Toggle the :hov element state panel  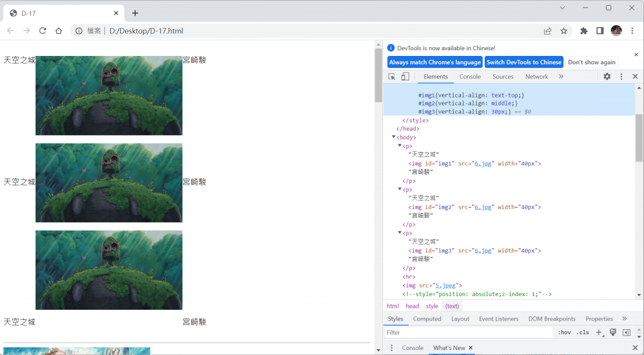pos(564,332)
